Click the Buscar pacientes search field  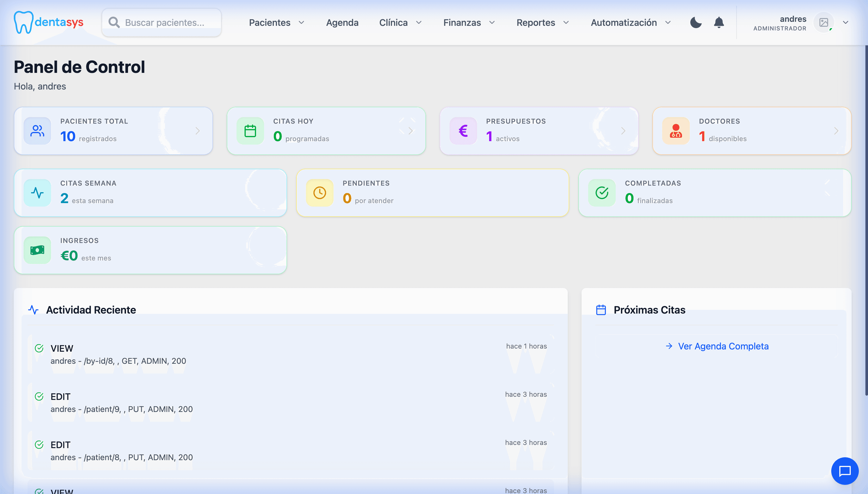164,22
